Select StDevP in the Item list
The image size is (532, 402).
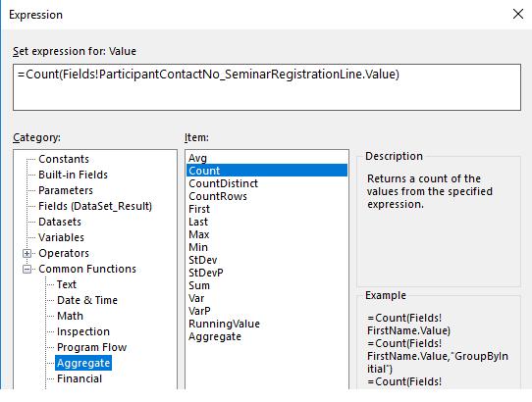[x=206, y=273]
